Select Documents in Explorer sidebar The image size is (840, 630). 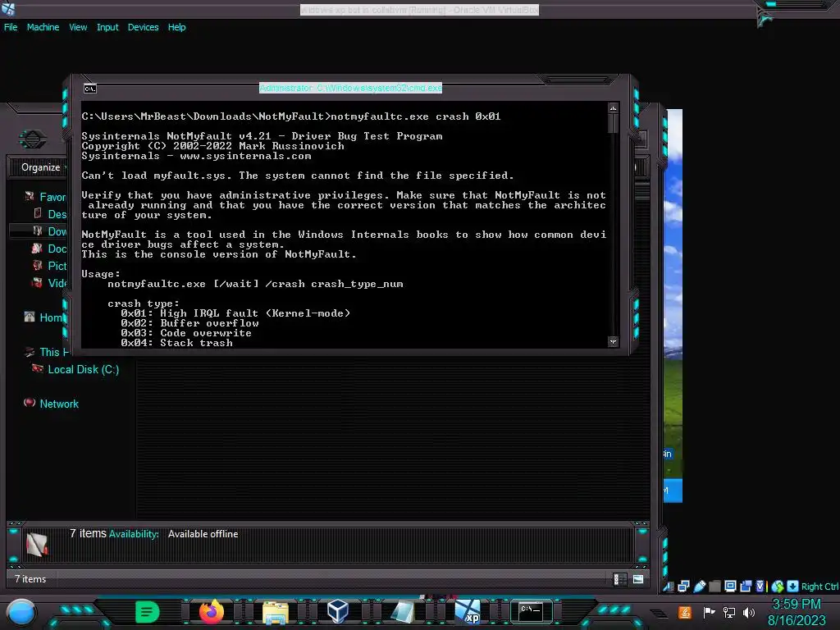point(57,249)
